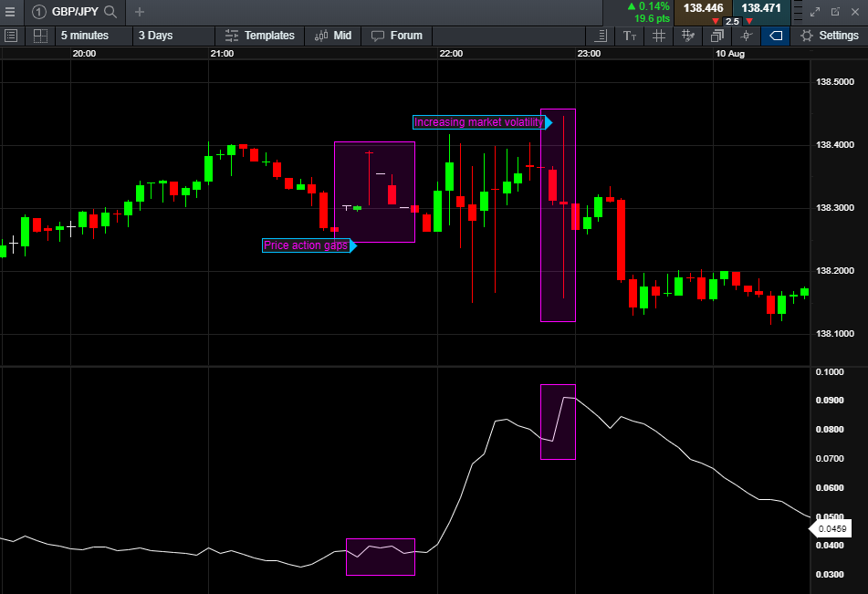Viewport: 868px width, 594px height.
Task: Open the Mid price type dropdown
Action: [333, 36]
